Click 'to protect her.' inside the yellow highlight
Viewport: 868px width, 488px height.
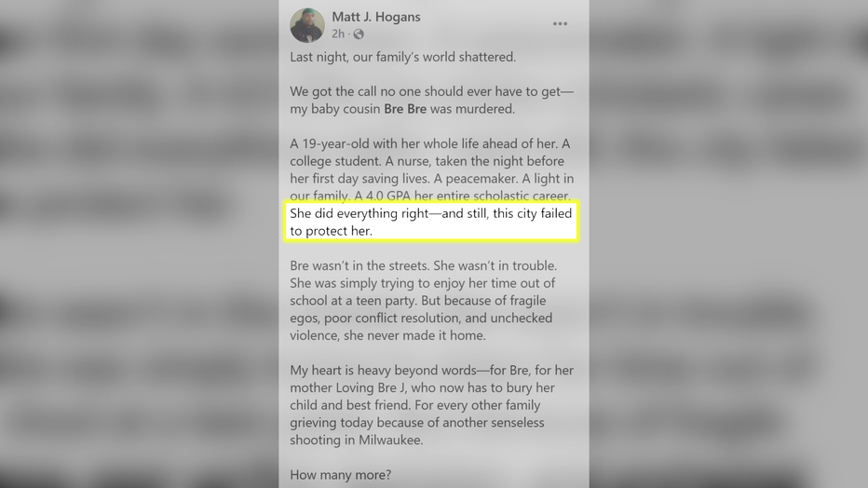coord(331,231)
